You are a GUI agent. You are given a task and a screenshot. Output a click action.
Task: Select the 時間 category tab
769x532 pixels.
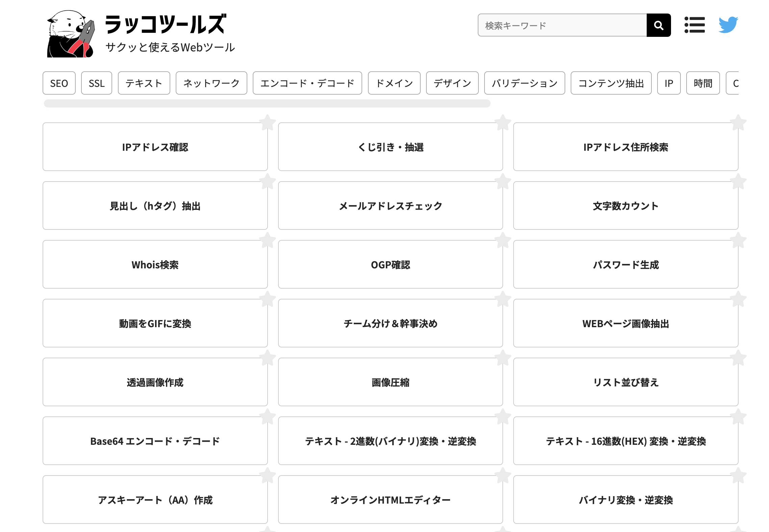[703, 83]
